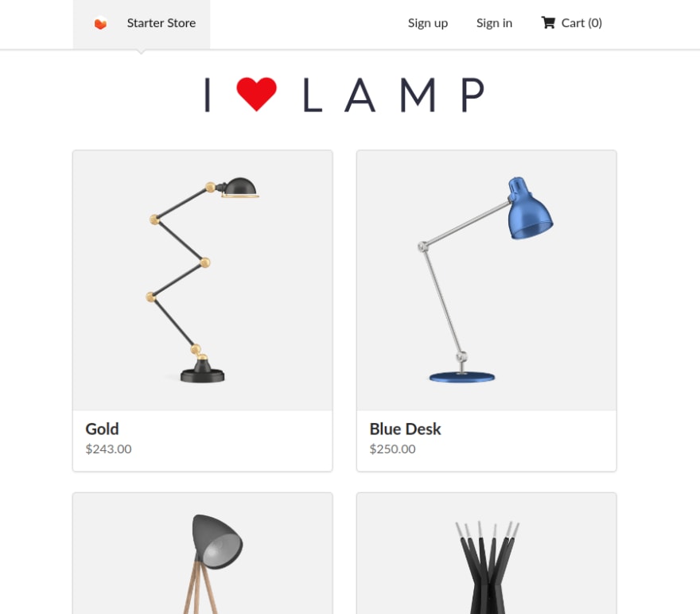Click the orange Starter Store logo icon
The height and width of the screenshot is (614, 700).
tap(100, 23)
